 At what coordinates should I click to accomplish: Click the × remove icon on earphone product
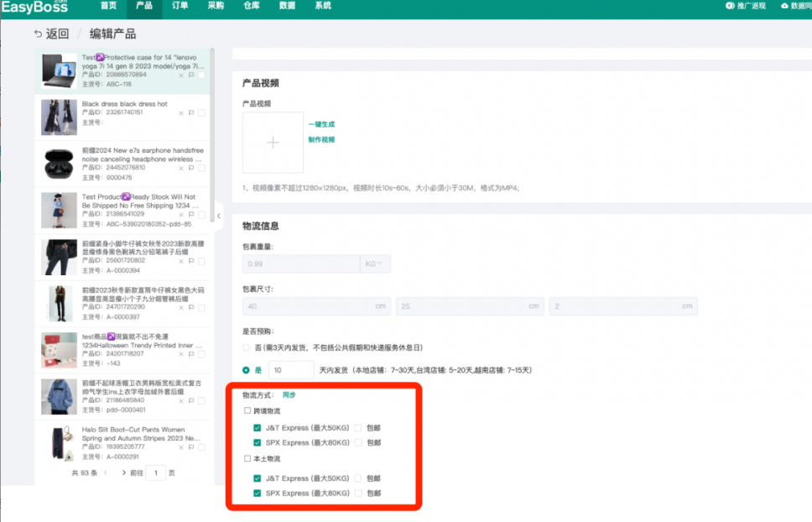181,167
